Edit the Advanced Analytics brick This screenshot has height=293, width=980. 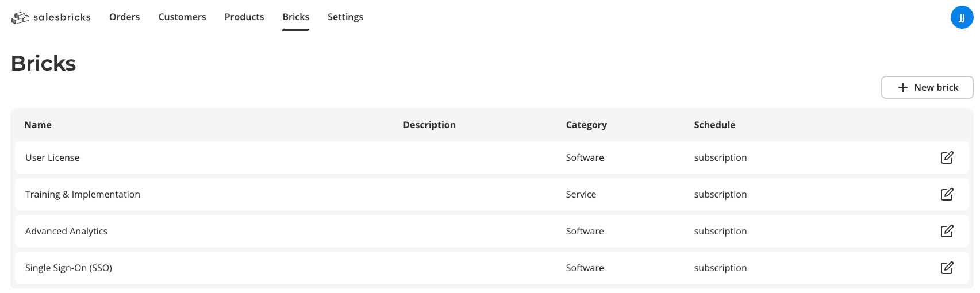[x=947, y=231]
